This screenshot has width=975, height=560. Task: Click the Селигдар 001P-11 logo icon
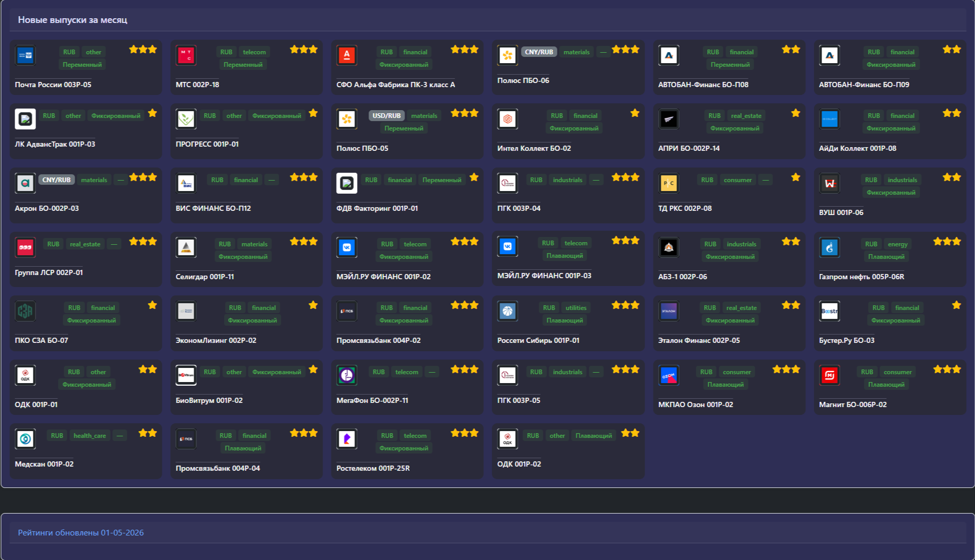tap(186, 247)
